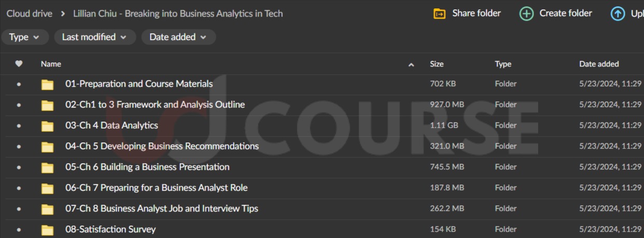Open the Last modified filter dropdown
Screen dimensions: 644x238
click(x=93, y=37)
